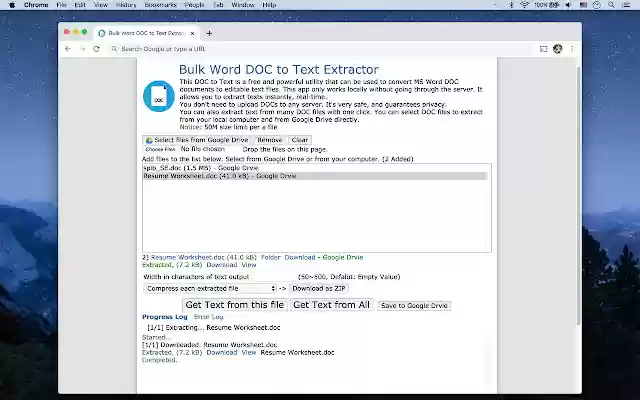This screenshot has height=400, width=640.
Task: Click View link under the file details
Action: [249, 265]
